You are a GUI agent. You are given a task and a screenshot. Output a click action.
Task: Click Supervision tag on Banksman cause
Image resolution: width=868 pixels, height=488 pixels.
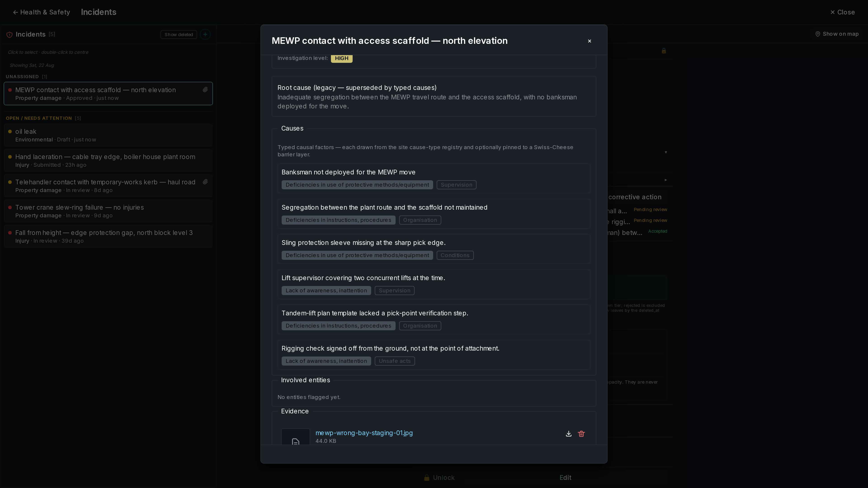(456, 185)
